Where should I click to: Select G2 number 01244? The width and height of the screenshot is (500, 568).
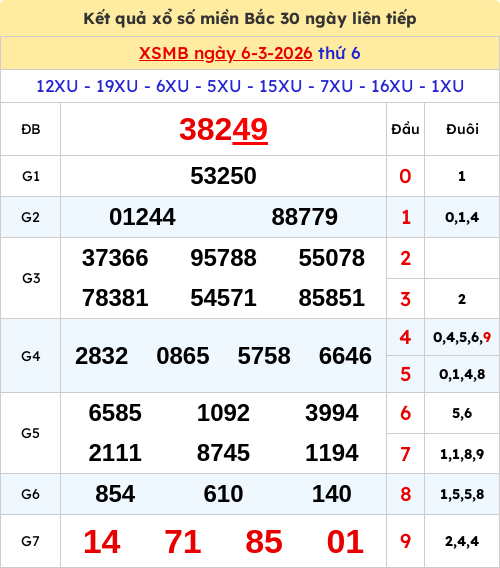click(x=142, y=217)
